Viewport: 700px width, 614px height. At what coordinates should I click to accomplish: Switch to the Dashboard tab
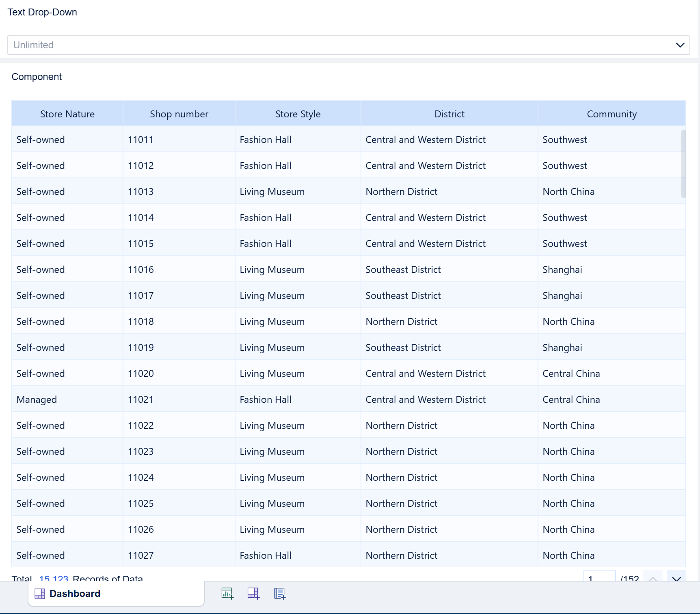tap(75, 593)
